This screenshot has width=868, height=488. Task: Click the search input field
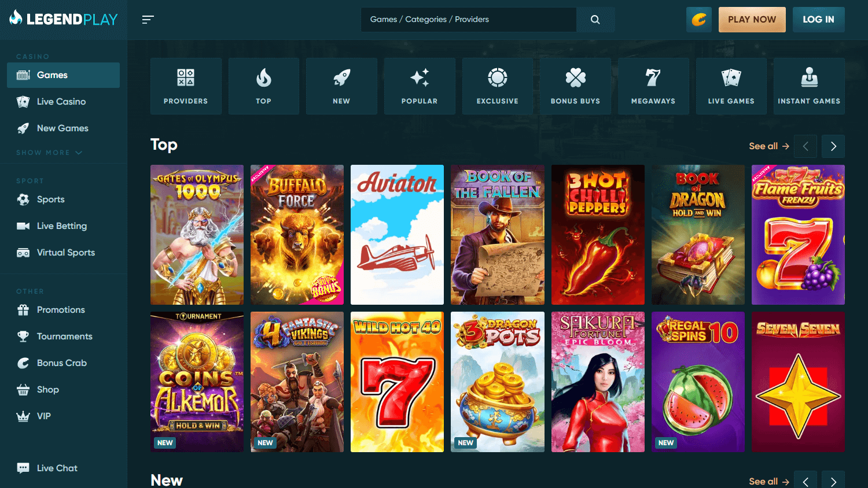[x=469, y=19]
